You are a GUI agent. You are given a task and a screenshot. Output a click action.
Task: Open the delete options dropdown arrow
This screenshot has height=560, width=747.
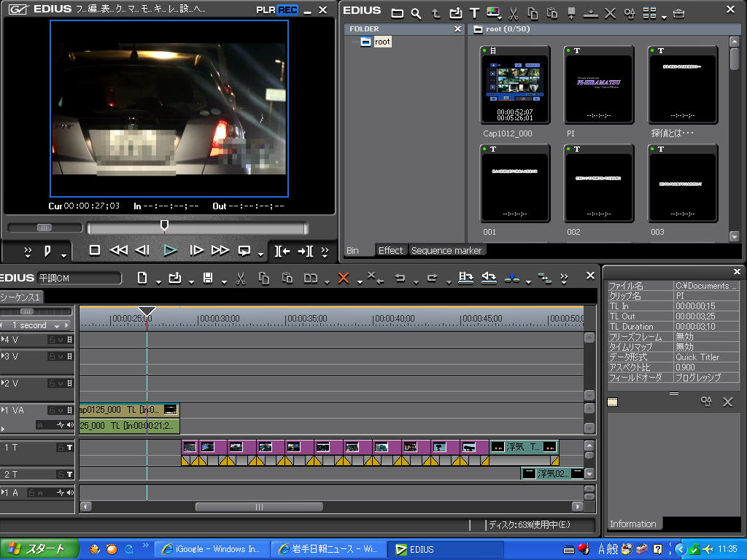point(360,282)
